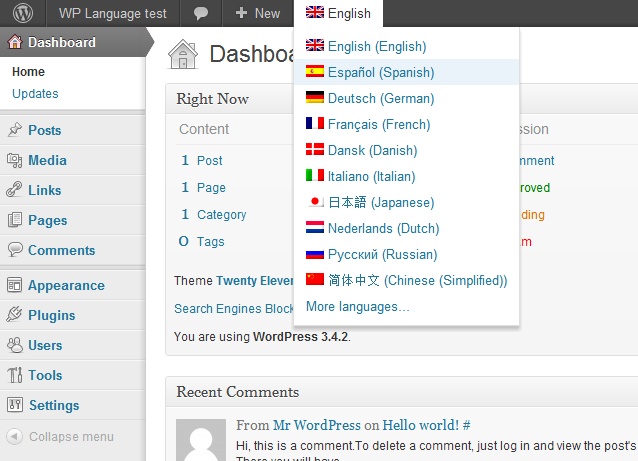
Task: Open the English language dropdown in admin bar
Action: tap(338, 13)
